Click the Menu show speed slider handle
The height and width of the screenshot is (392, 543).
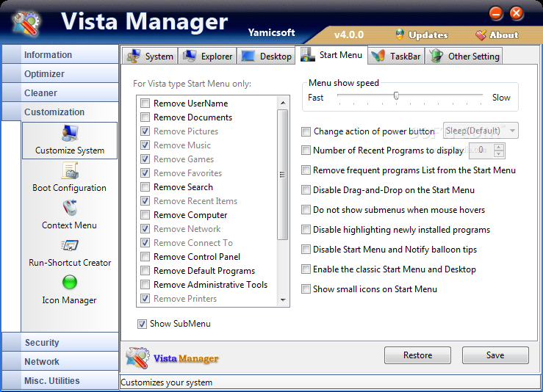[x=396, y=95]
